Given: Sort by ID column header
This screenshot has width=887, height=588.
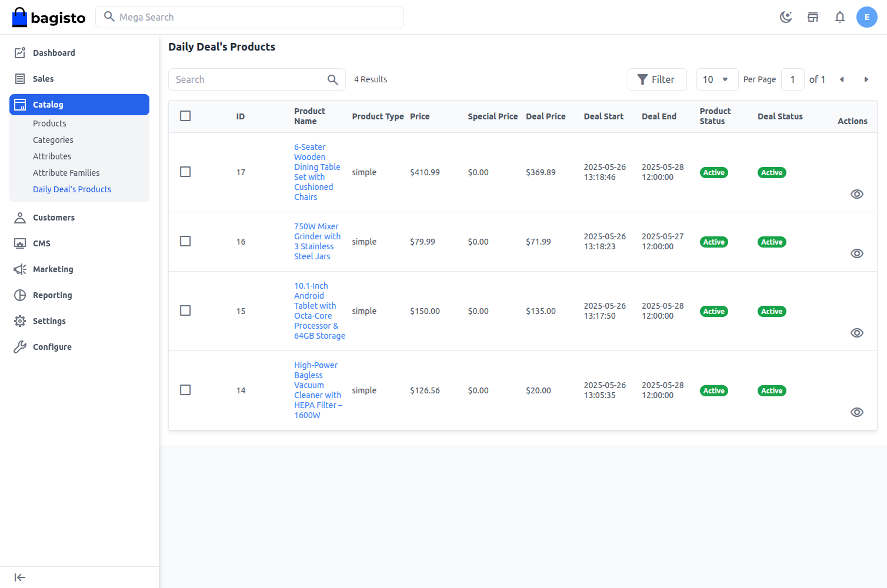Looking at the screenshot, I should [x=241, y=116].
